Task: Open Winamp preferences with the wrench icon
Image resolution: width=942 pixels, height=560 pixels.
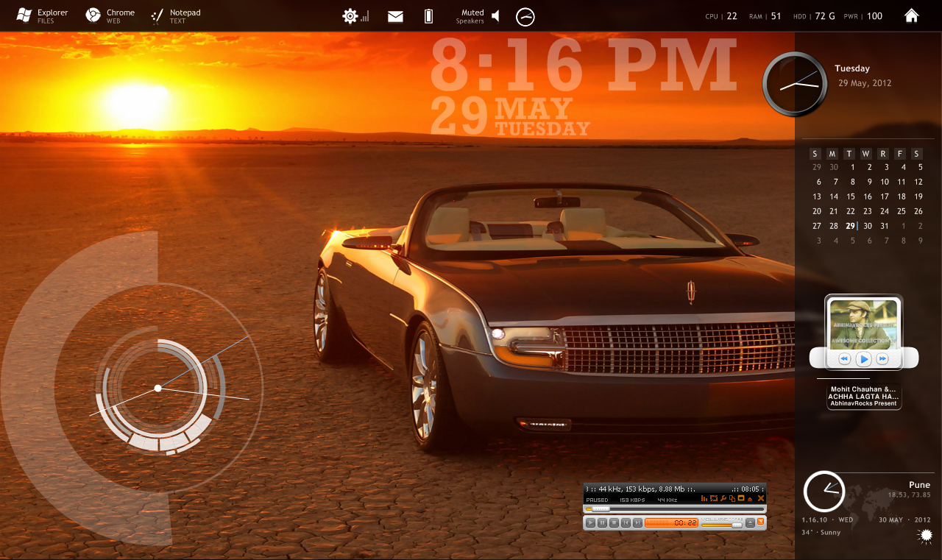Action: click(723, 499)
